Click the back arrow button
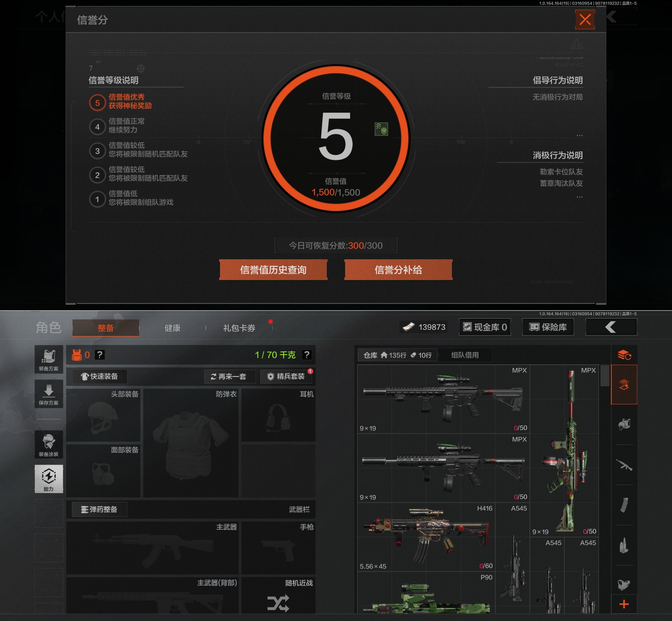The height and width of the screenshot is (621, 672). pyautogui.click(x=611, y=327)
